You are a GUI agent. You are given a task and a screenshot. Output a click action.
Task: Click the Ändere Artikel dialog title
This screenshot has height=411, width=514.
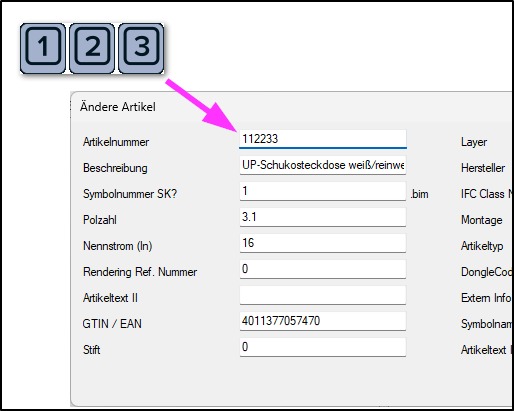pyautogui.click(x=118, y=107)
